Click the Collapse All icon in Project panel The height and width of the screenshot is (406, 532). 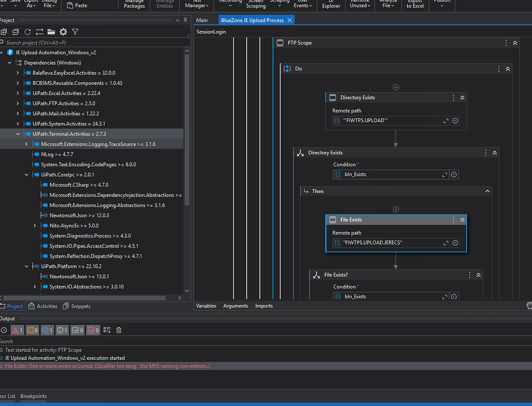pos(16,32)
